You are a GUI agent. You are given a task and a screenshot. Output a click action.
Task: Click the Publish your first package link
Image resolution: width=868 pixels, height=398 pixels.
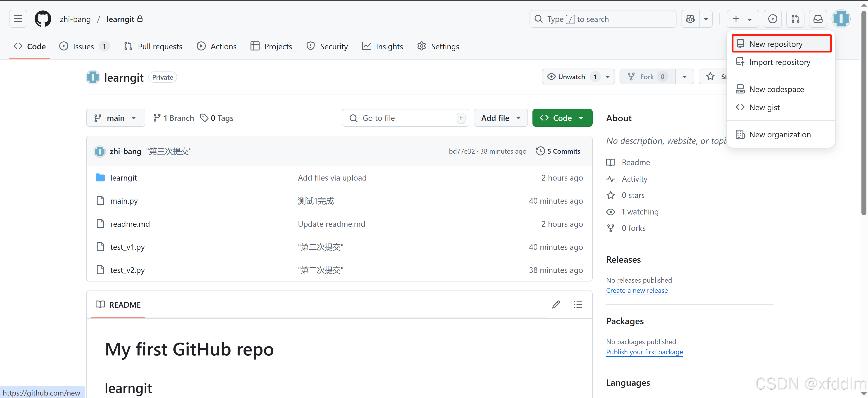click(x=645, y=352)
